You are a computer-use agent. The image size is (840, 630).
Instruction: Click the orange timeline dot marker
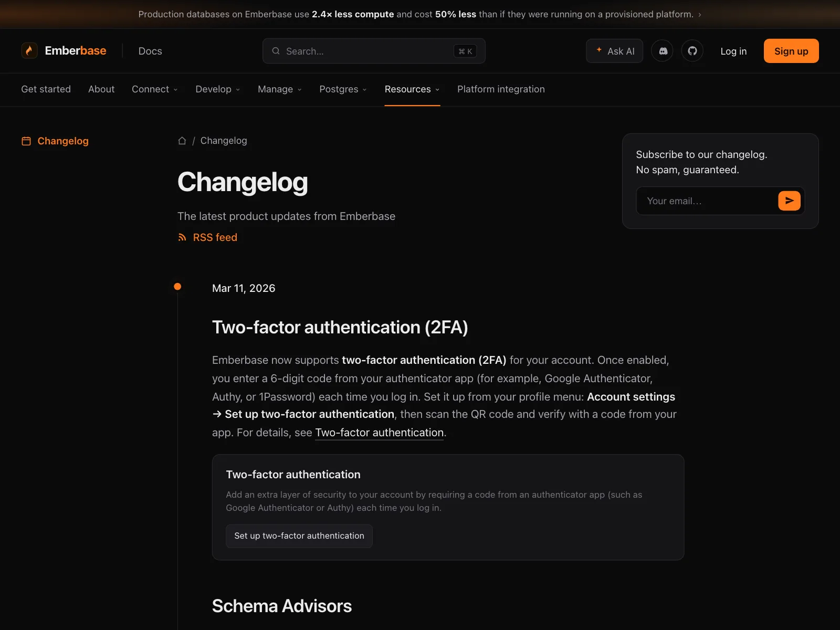(x=177, y=287)
